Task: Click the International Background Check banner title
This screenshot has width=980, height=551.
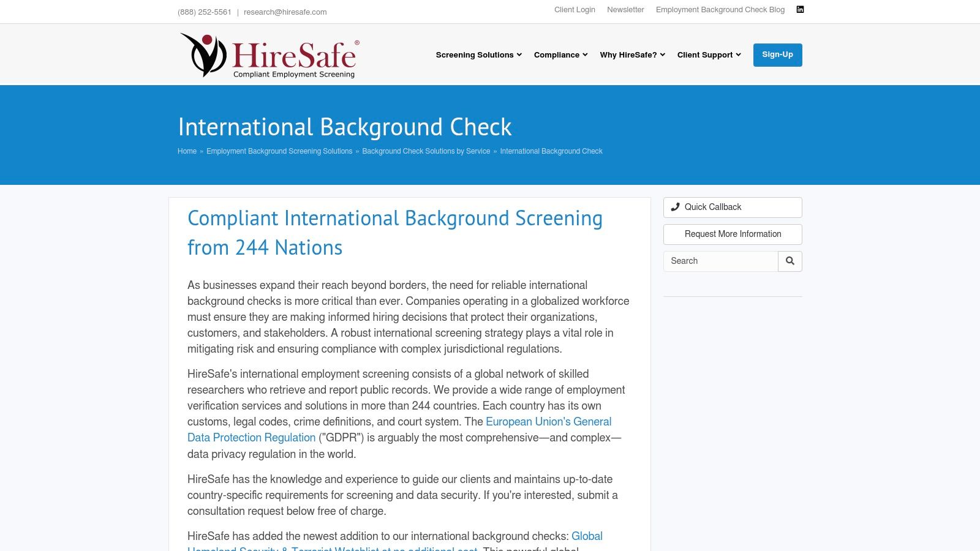Action: click(x=345, y=127)
